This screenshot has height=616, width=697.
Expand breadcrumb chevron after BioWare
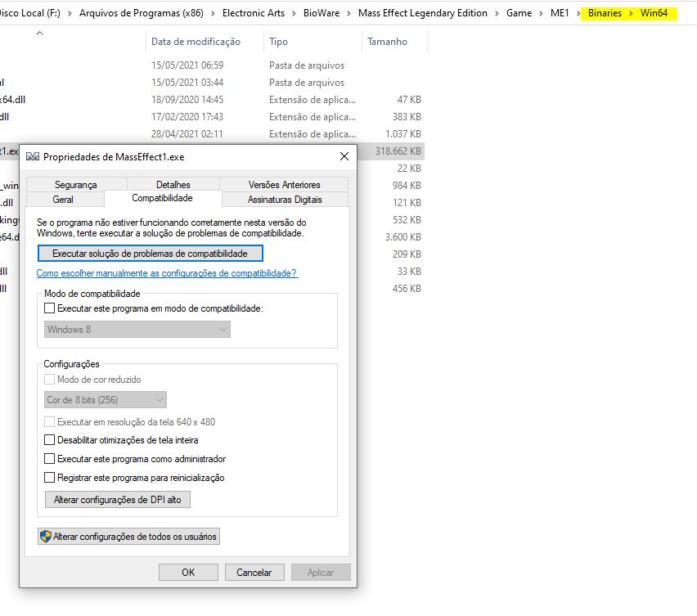coord(349,13)
